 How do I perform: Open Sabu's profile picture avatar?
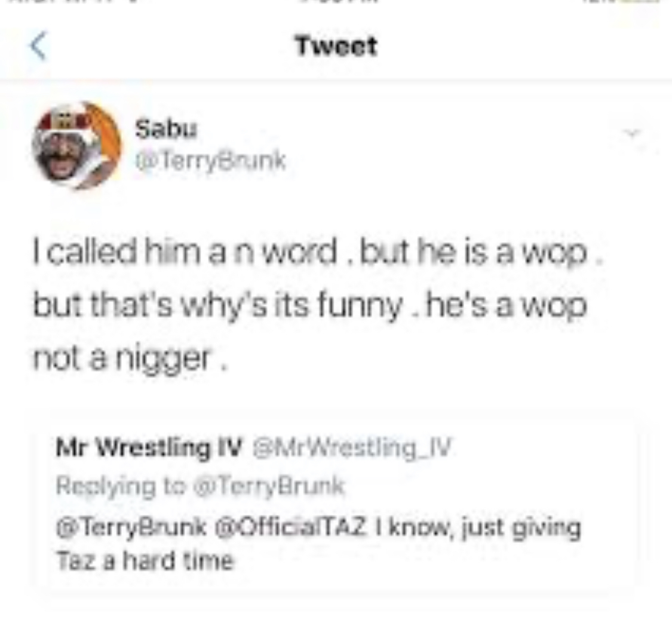pyautogui.click(x=76, y=146)
